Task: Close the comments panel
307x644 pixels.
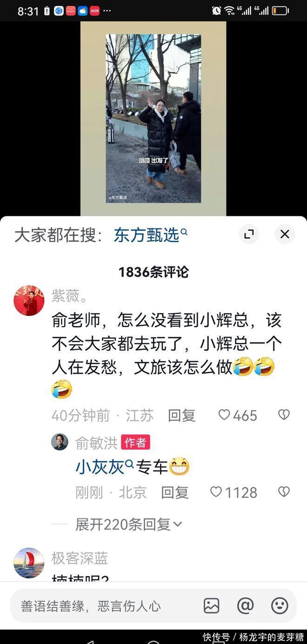Action: 285,234
